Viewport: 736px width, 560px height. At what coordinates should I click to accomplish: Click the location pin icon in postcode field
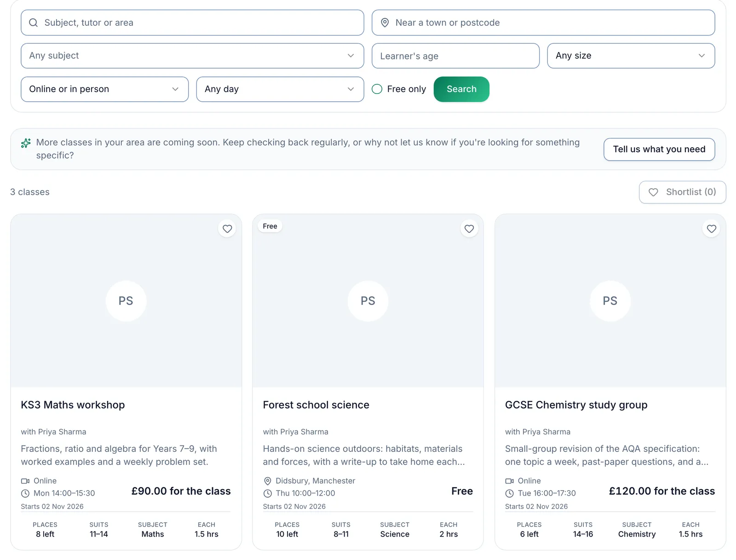click(x=385, y=23)
